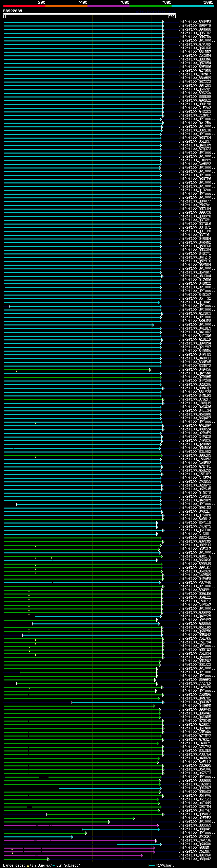Viewport: 217px width, 868px height.
Task: Click the query end position 579
Action: pyautogui.click(x=171, y=17)
